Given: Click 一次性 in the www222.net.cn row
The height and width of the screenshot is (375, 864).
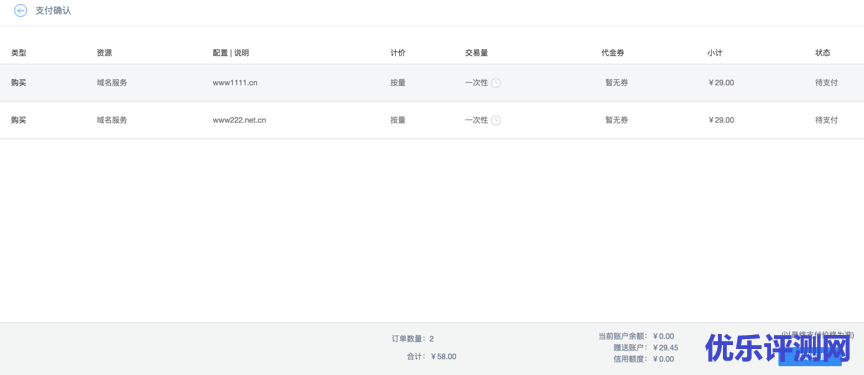Looking at the screenshot, I should (477, 120).
